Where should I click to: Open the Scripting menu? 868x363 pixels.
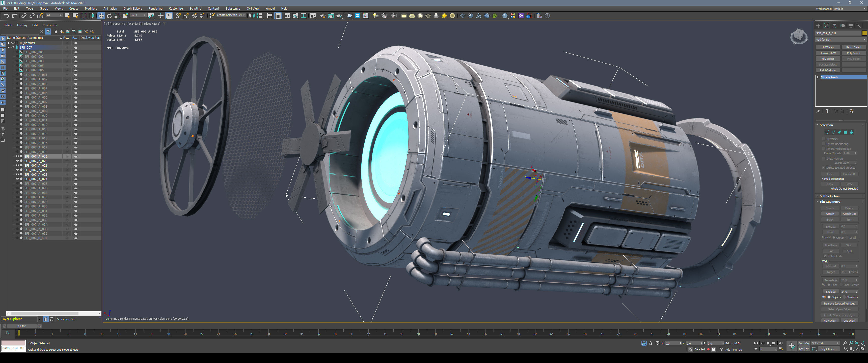pyautogui.click(x=195, y=8)
